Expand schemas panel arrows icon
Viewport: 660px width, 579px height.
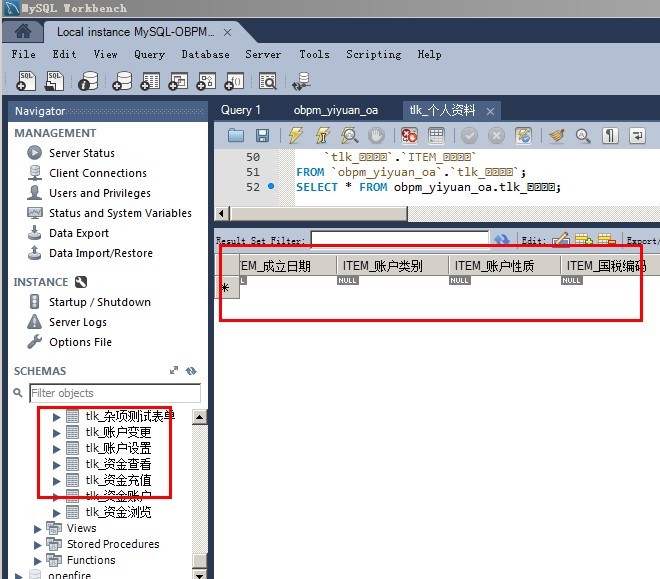tap(174, 370)
